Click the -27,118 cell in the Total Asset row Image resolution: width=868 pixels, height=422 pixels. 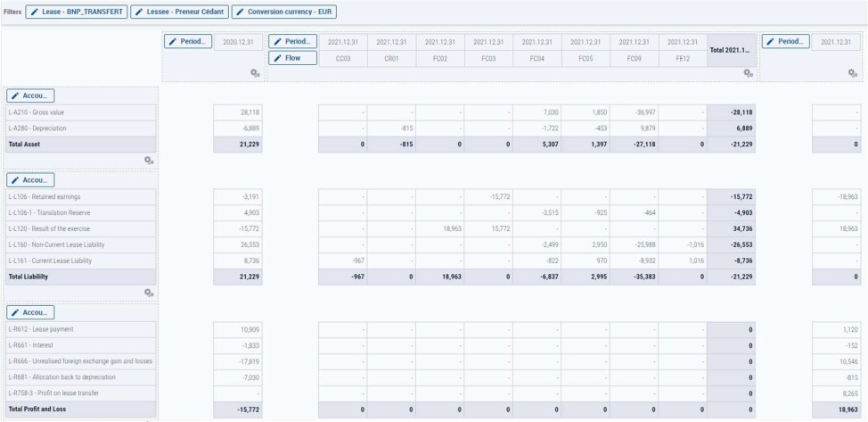tap(635, 145)
